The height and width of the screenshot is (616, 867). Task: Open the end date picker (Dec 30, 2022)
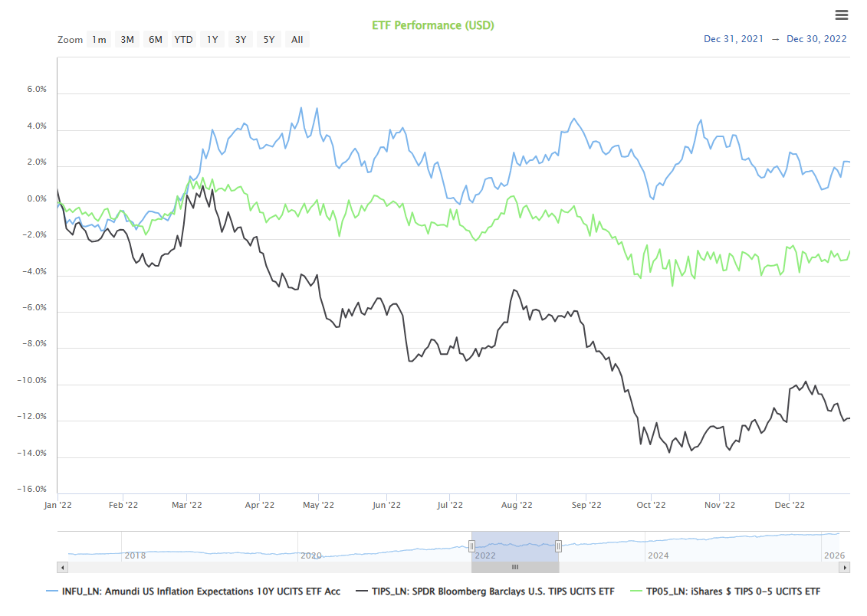(x=816, y=38)
